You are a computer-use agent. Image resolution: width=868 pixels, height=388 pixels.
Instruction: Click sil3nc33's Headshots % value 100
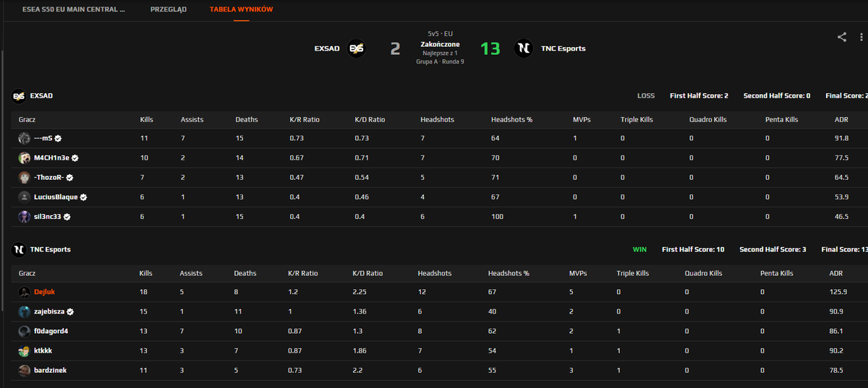click(x=496, y=216)
